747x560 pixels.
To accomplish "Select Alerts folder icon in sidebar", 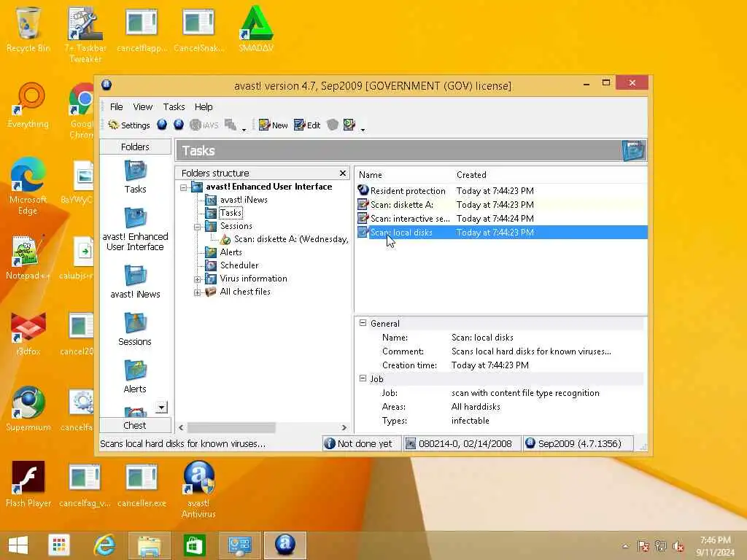I will (135, 377).
